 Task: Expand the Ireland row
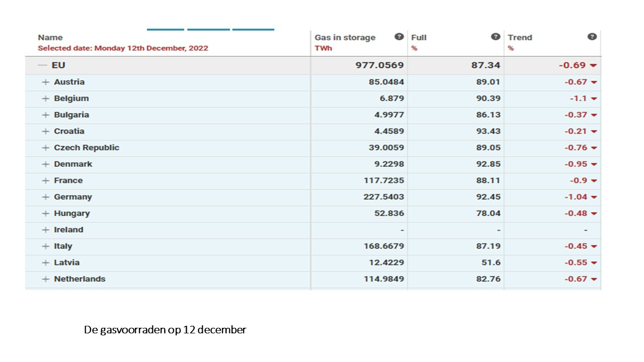(x=46, y=230)
